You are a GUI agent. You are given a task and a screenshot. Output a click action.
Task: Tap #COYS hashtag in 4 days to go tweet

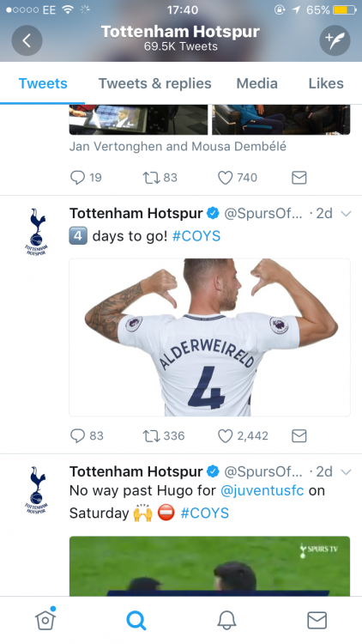pyautogui.click(x=196, y=236)
